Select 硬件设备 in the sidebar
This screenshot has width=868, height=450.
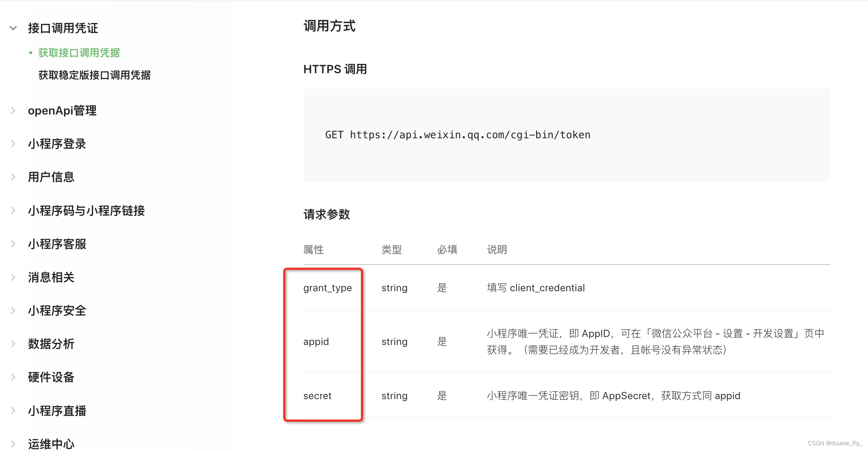coord(51,377)
